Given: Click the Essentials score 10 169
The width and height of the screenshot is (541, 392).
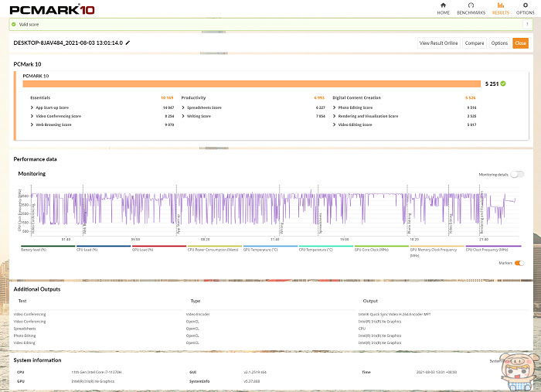Looking at the screenshot, I should tap(167, 97).
